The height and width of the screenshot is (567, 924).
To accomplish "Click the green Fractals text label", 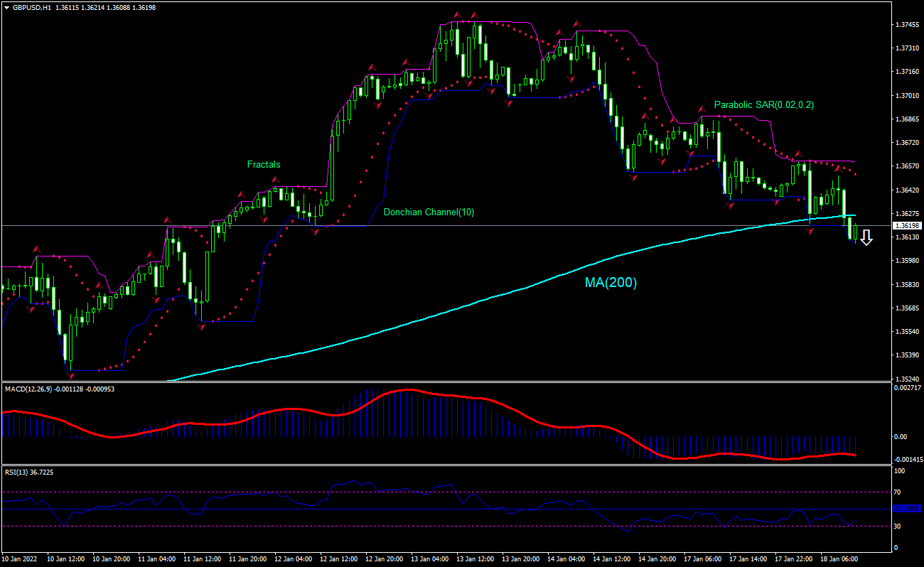I will tap(264, 164).
